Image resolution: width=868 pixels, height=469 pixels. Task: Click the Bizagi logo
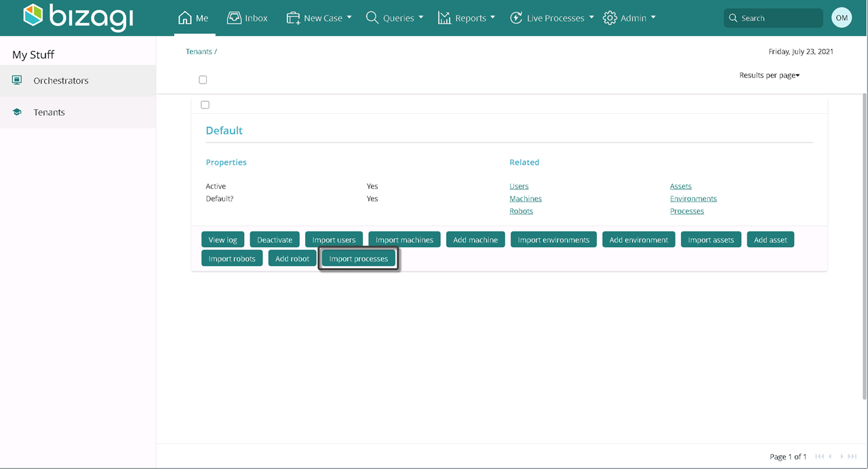pyautogui.click(x=78, y=18)
